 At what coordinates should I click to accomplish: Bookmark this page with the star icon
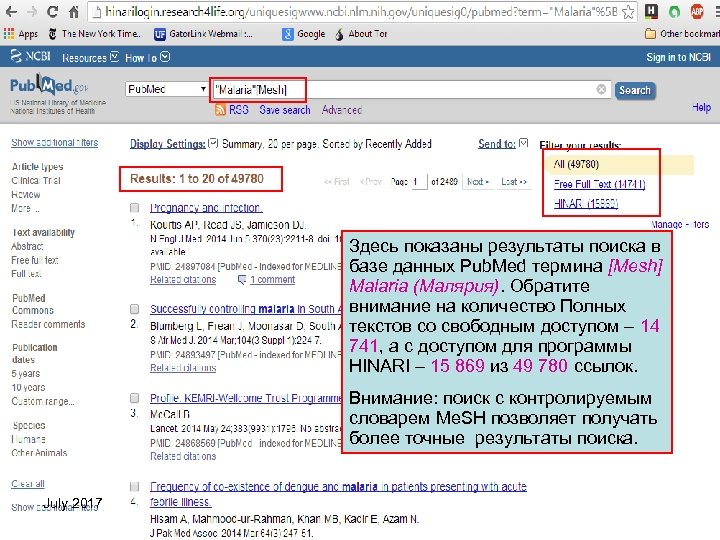point(628,12)
